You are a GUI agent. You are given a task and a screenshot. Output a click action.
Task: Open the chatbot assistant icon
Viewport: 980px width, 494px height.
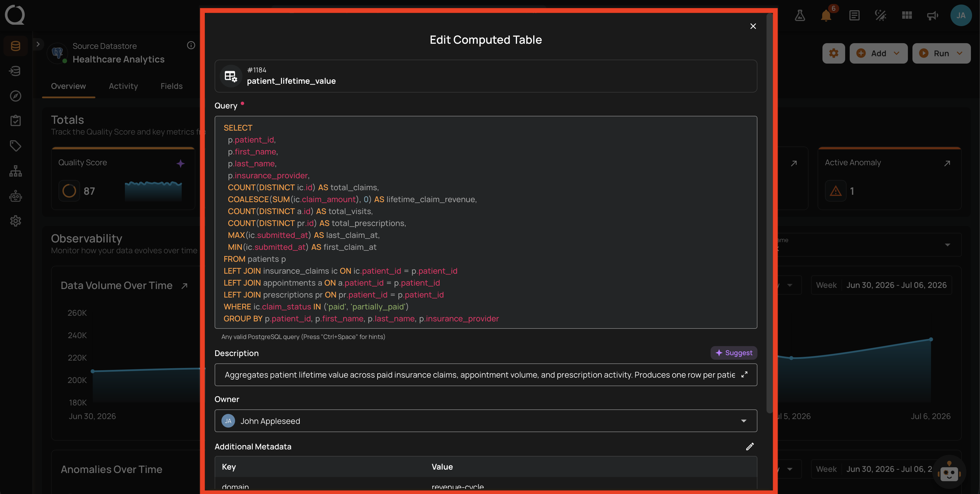(x=949, y=472)
